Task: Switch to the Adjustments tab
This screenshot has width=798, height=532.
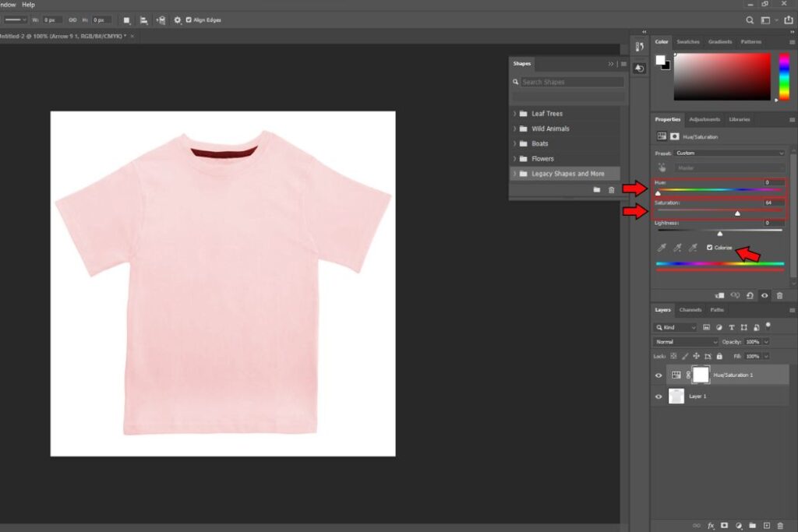Action: (x=704, y=119)
